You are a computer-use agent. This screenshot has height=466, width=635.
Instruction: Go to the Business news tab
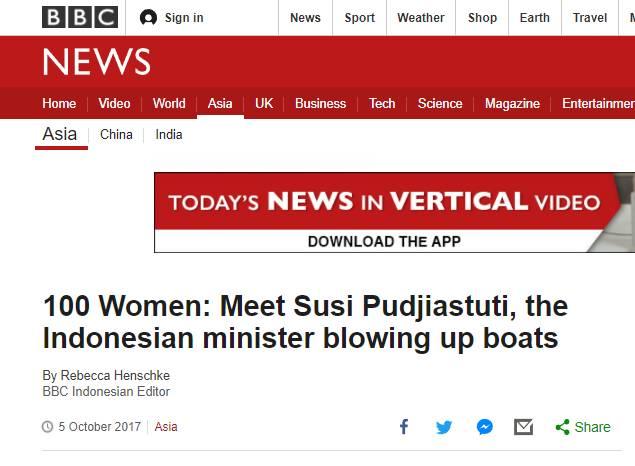320,104
